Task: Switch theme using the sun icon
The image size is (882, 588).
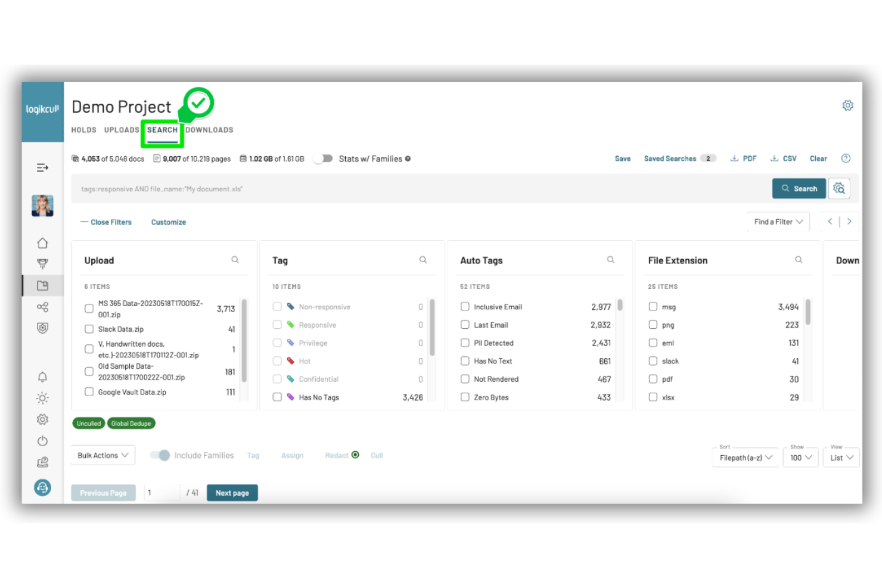Action: coord(42,398)
